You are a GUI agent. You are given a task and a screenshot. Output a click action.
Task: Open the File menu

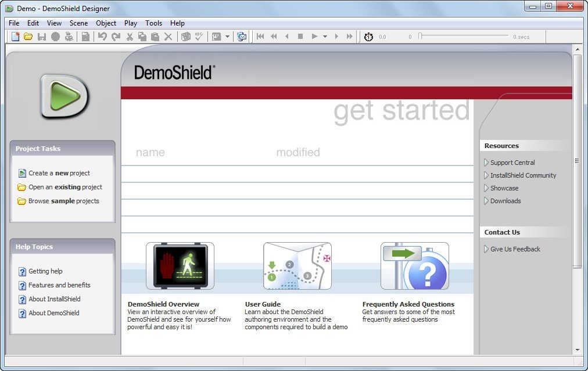(x=14, y=23)
